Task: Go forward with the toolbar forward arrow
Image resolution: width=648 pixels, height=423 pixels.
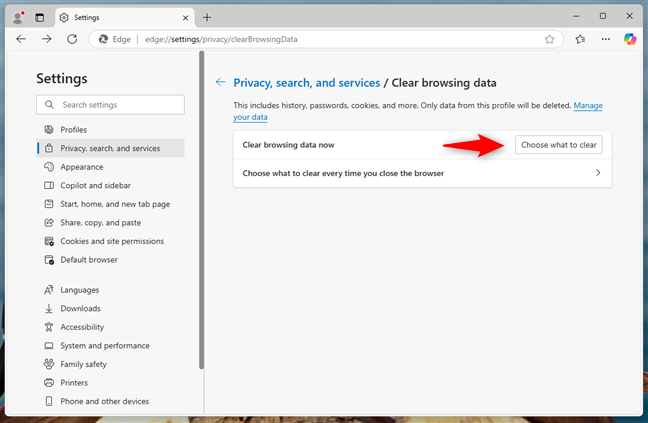Action: [47, 39]
